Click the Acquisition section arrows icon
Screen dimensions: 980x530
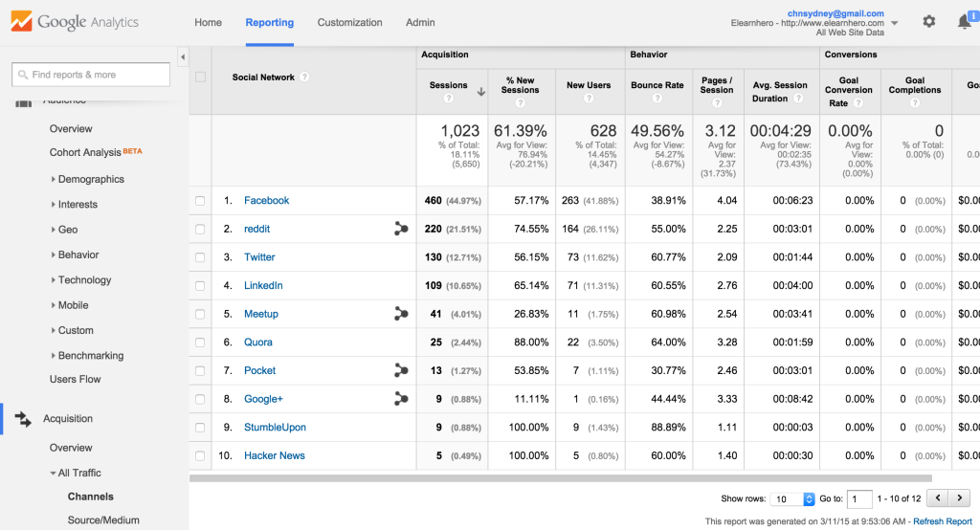pos(23,419)
